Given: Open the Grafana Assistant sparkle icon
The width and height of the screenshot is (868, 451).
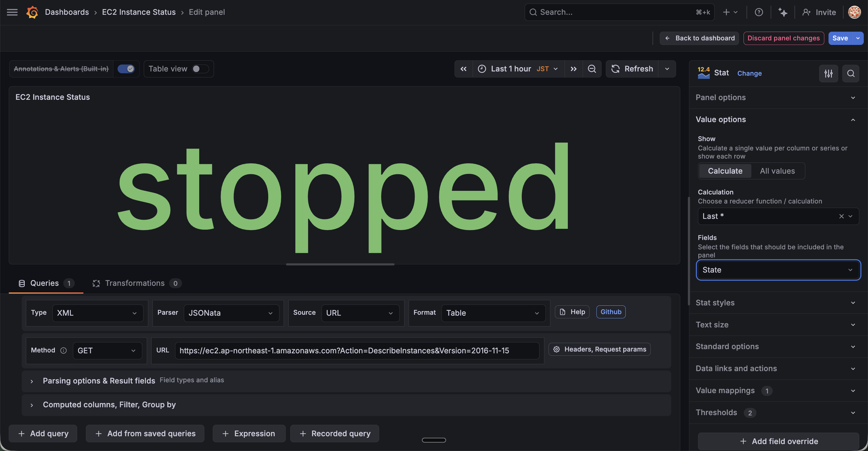Looking at the screenshot, I should tap(782, 12).
